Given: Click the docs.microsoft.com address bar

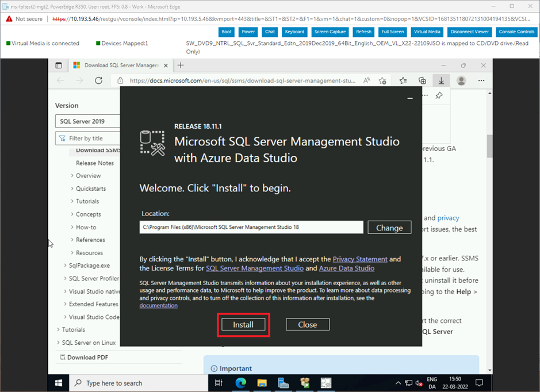Looking at the screenshot, I should (x=243, y=80).
